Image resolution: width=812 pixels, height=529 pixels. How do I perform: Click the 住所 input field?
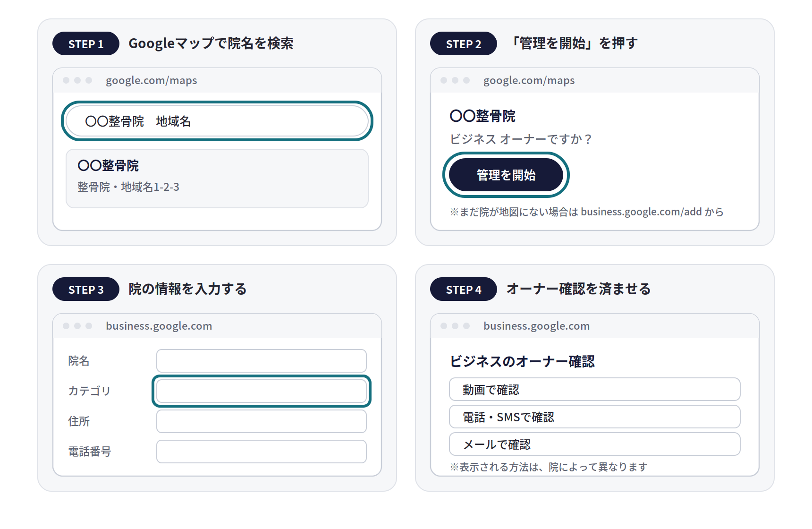pos(262,421)
